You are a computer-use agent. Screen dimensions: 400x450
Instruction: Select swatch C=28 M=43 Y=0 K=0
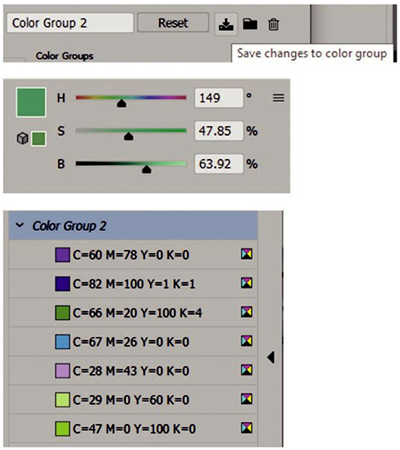click(x=133, y=371)
